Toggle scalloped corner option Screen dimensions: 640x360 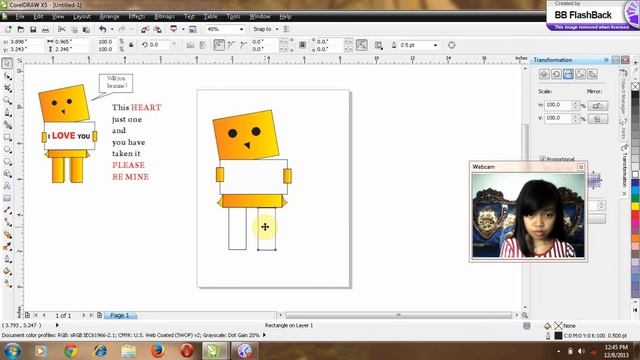(231, 45)
